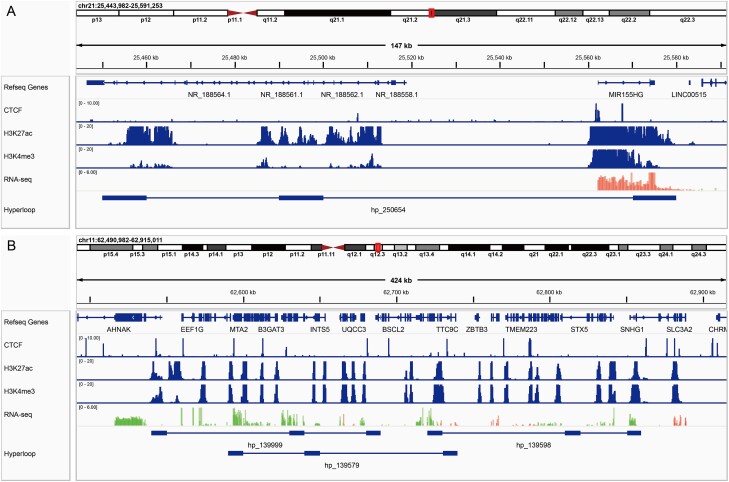Click the hp_139999 hyperloop label
729x482 pixels.
click(x=265, y=445)
